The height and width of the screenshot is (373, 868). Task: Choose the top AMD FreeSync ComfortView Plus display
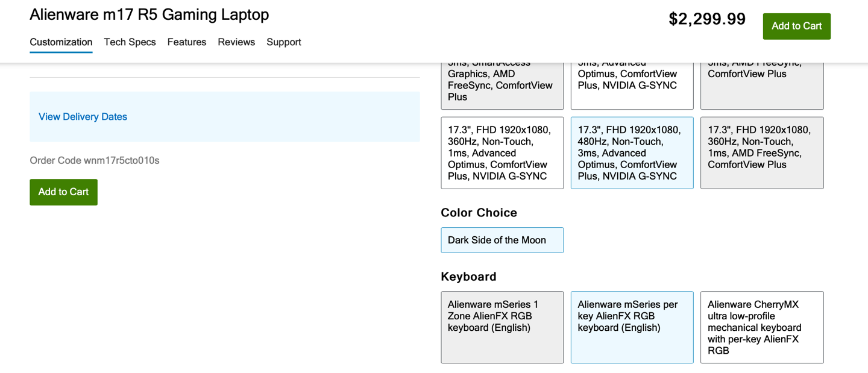762,86
